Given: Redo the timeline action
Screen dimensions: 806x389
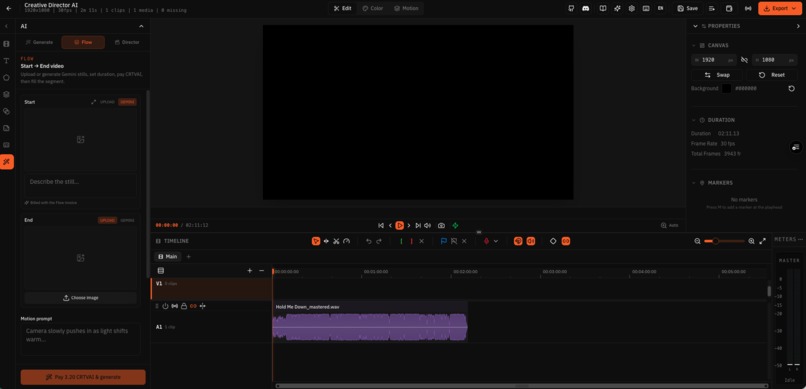Looking at the screenshot, I should click(379, 241).
